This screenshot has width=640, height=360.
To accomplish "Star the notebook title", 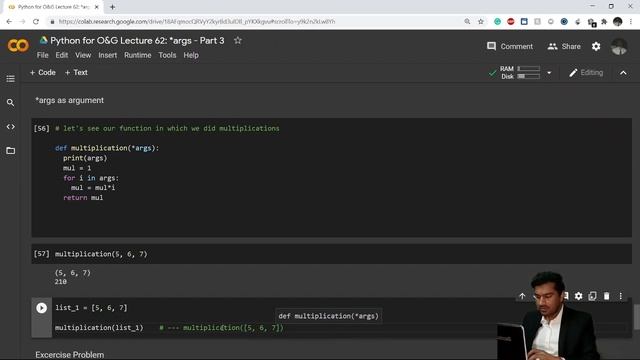I will [x=238, y=40].
